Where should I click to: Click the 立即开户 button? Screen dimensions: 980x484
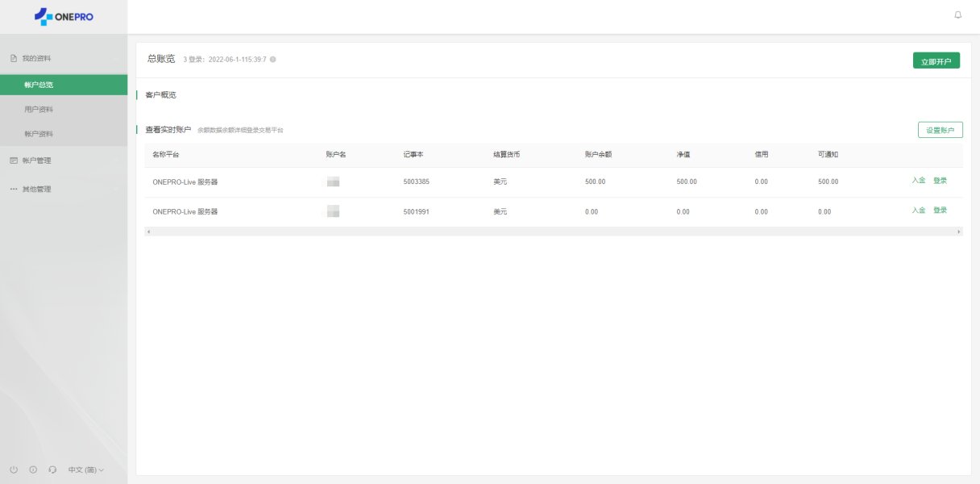936,60
